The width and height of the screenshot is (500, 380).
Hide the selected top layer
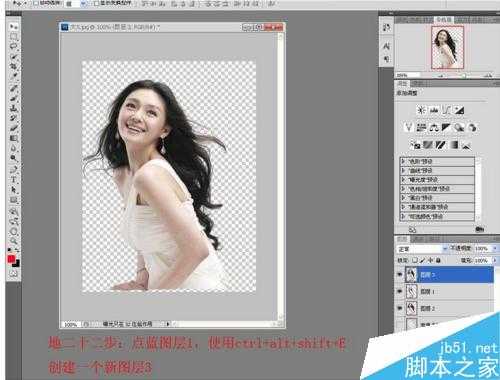399,275
